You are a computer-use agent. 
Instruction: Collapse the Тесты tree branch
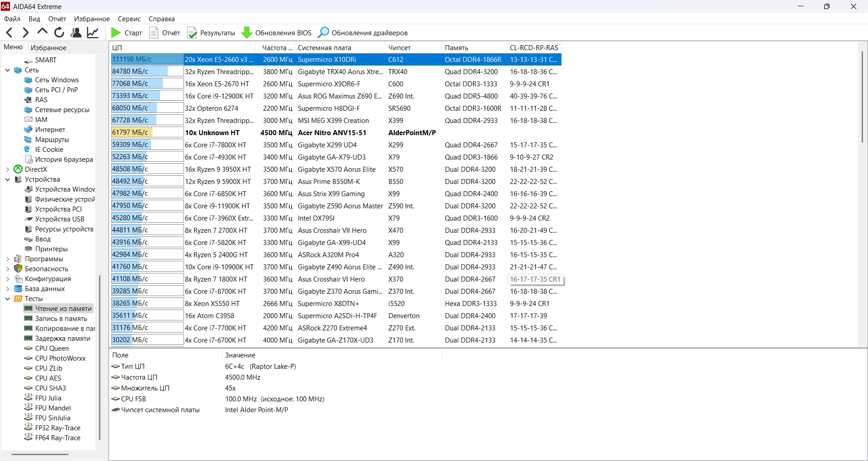8,299
